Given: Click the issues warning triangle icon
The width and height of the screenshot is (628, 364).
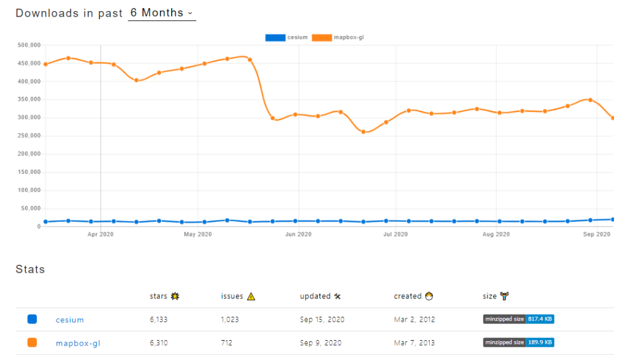Looking at the screenshot, I should coord(251,297).
